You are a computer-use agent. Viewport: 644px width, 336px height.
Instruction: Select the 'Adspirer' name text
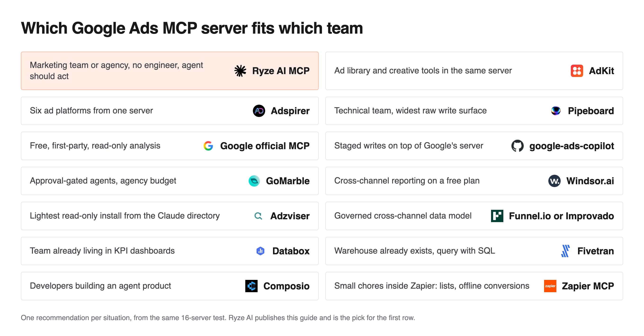(x=290, y=111)
